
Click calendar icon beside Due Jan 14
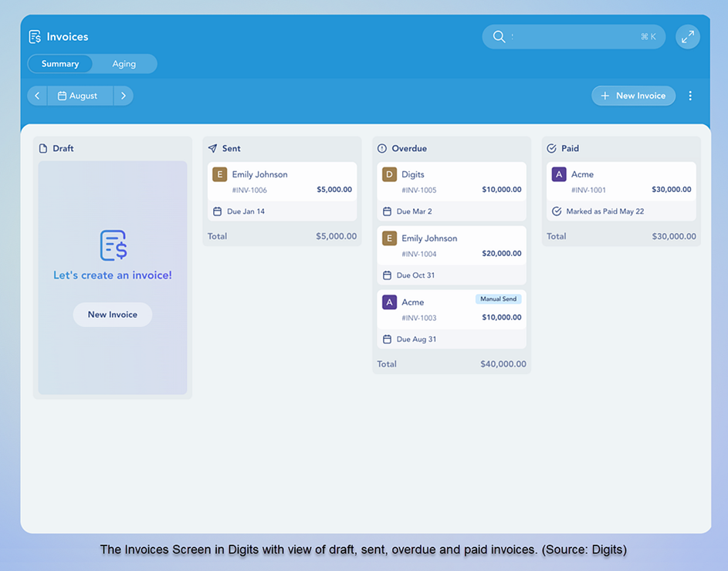tap(217, 211)
